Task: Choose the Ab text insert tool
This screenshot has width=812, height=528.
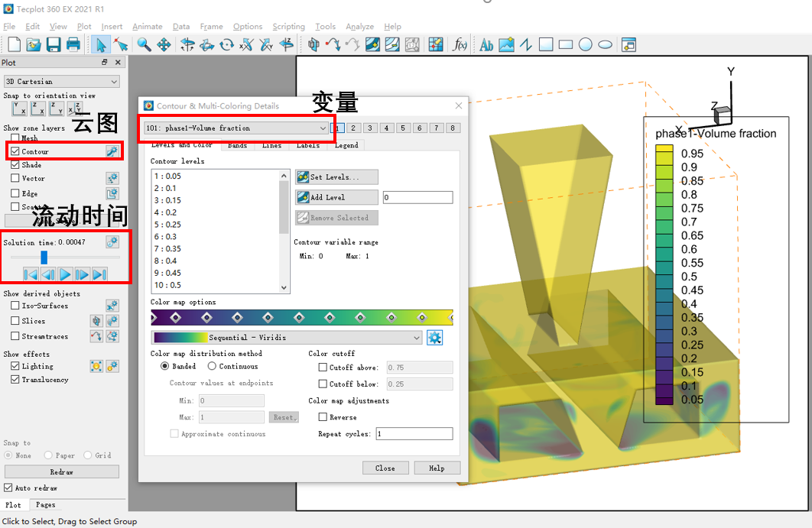Action: (486, 45)
